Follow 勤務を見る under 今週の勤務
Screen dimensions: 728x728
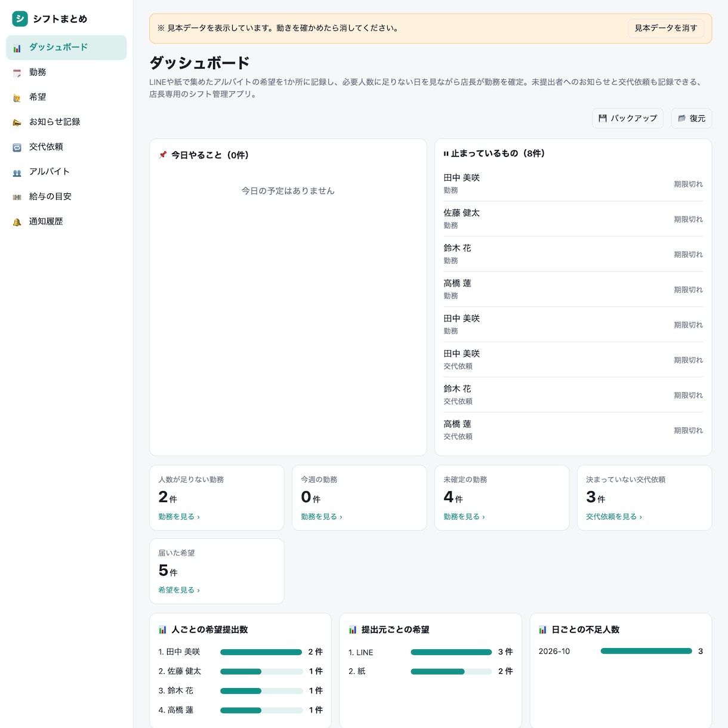[322, 517]
